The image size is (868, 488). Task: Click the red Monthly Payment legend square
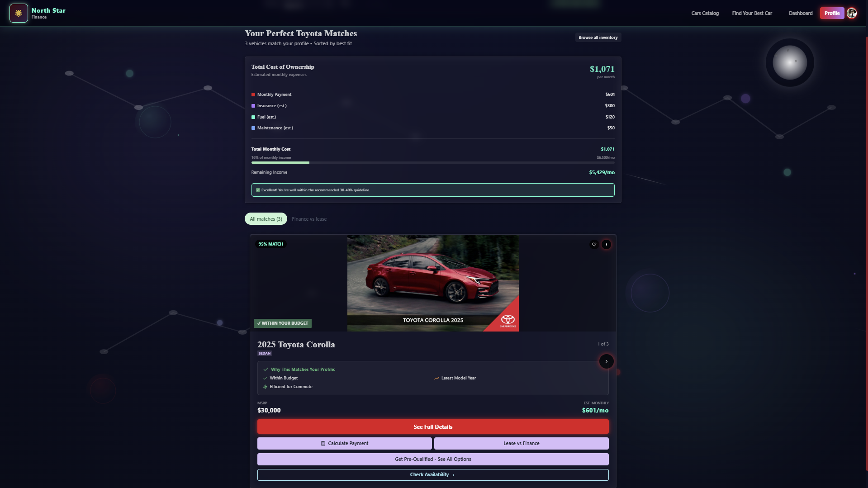253,95
